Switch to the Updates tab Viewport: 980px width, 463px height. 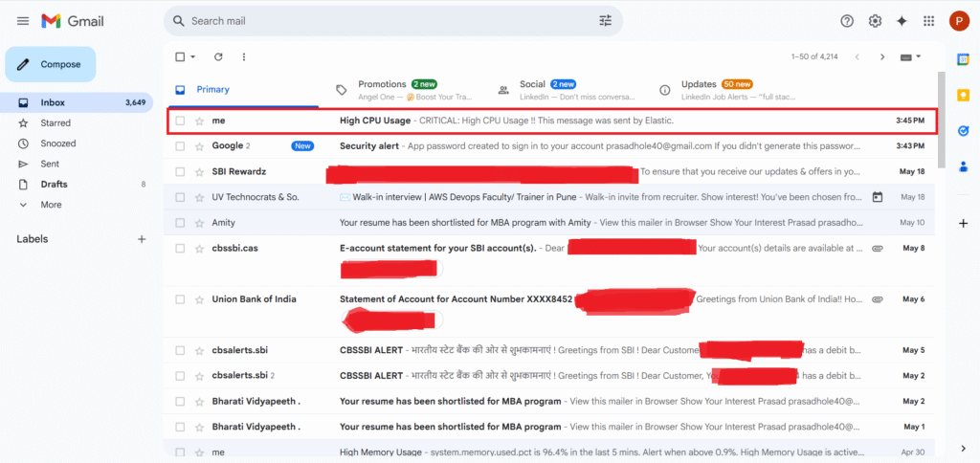point(727,89)
